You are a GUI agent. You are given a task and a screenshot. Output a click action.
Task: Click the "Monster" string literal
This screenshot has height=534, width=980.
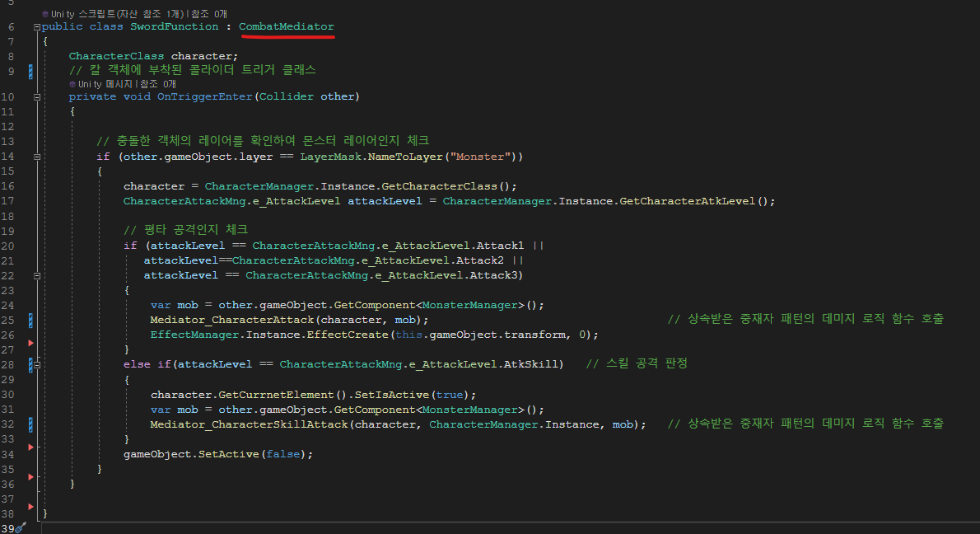point(481,157)
